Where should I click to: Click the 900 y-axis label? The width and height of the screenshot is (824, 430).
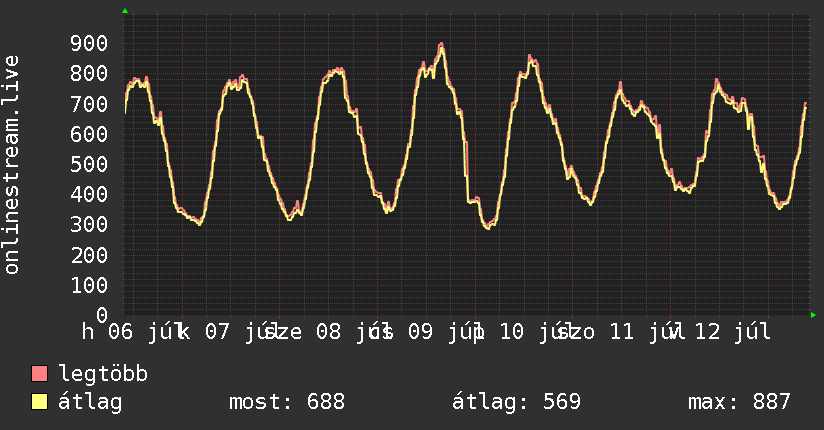click(89, 44)
